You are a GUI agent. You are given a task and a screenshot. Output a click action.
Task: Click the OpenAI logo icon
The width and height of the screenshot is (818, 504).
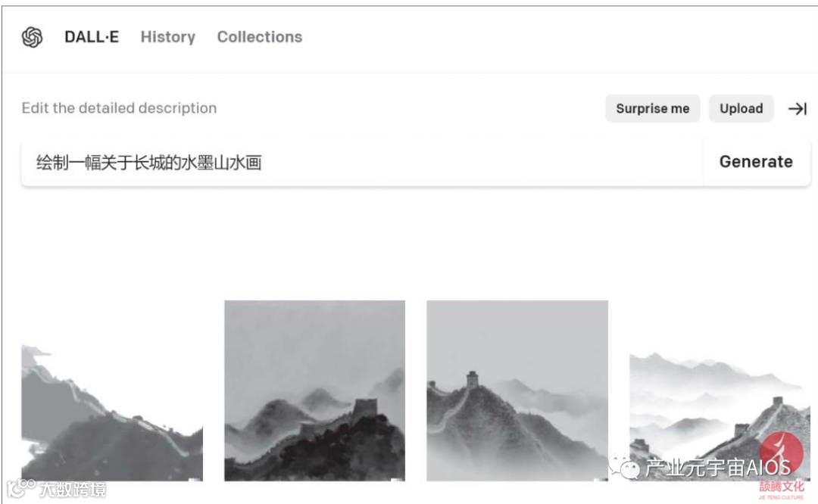[32, 37]
